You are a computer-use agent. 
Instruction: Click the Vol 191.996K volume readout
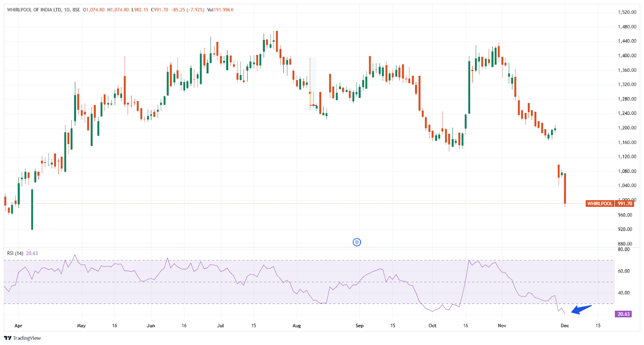pyautogui.click(x=220, y=10)
